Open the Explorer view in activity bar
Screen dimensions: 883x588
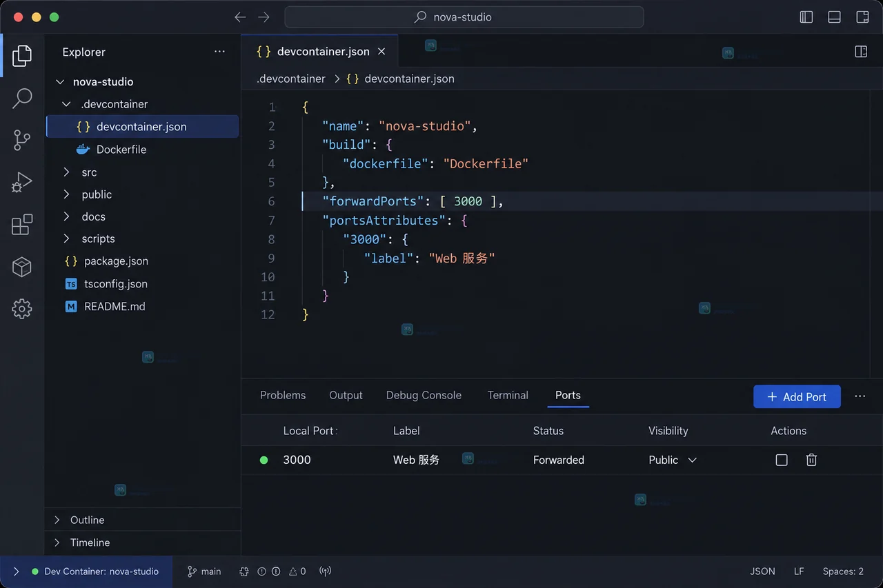[22, 56]
